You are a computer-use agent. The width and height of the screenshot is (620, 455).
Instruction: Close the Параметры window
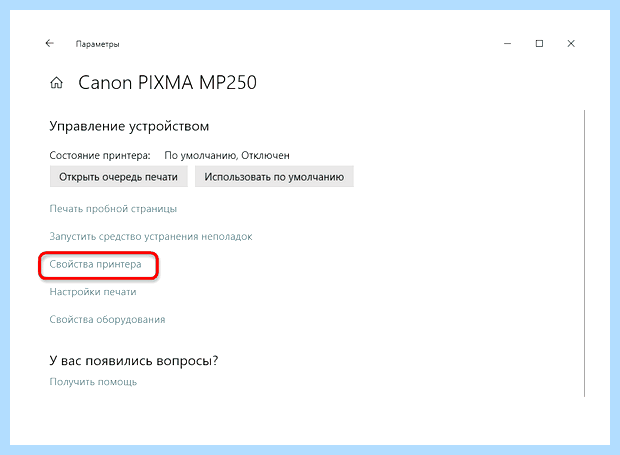click(x=571, y=43)
